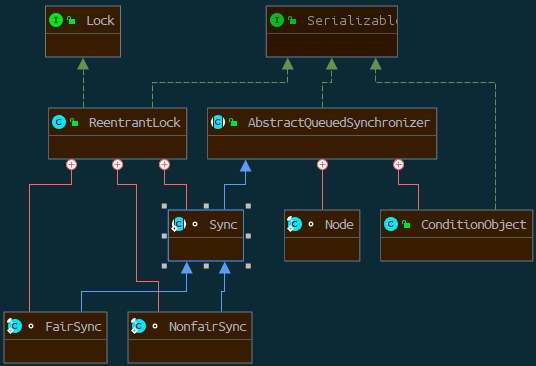Viewport: 536px width, 366px height.
Task: Click the Node class icon
Action: coord(294,224)
